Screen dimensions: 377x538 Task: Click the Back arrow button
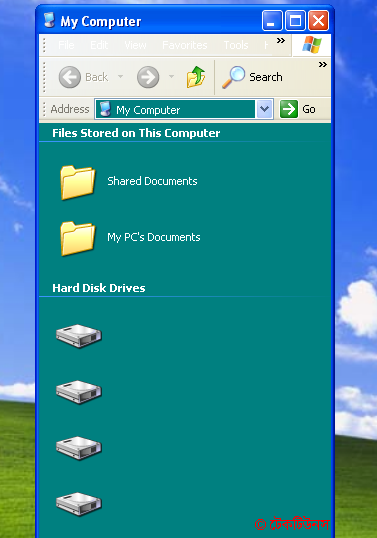[x=70, y=77]
